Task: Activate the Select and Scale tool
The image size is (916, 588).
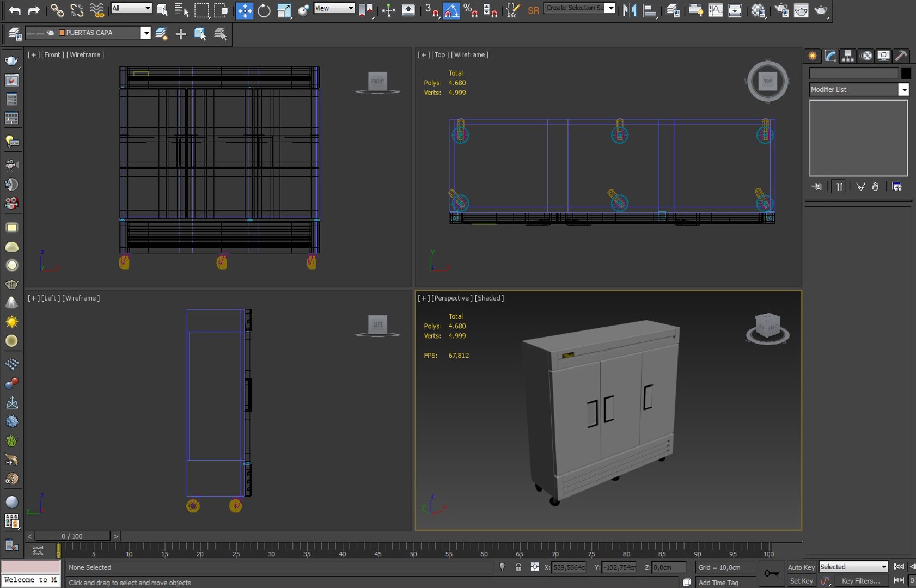Action: (284, 10)
